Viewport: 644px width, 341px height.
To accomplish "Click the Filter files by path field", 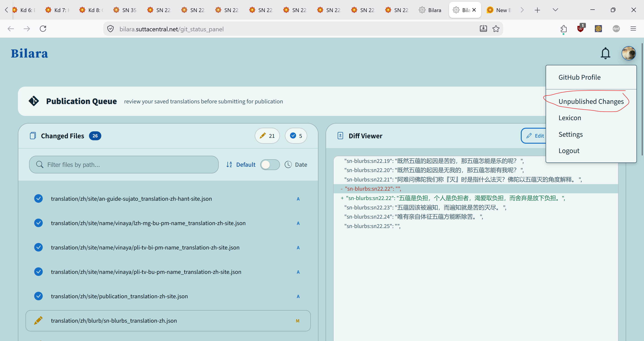I will tap(124, 164).
